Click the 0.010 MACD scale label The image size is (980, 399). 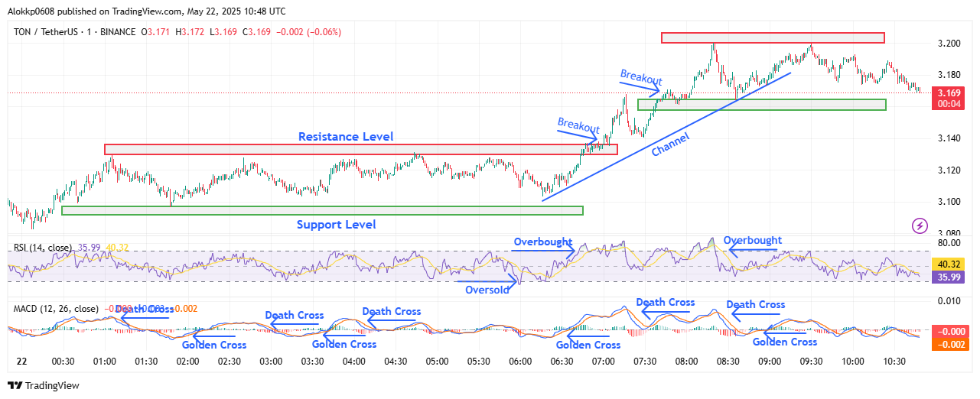[x=949, y=302]
